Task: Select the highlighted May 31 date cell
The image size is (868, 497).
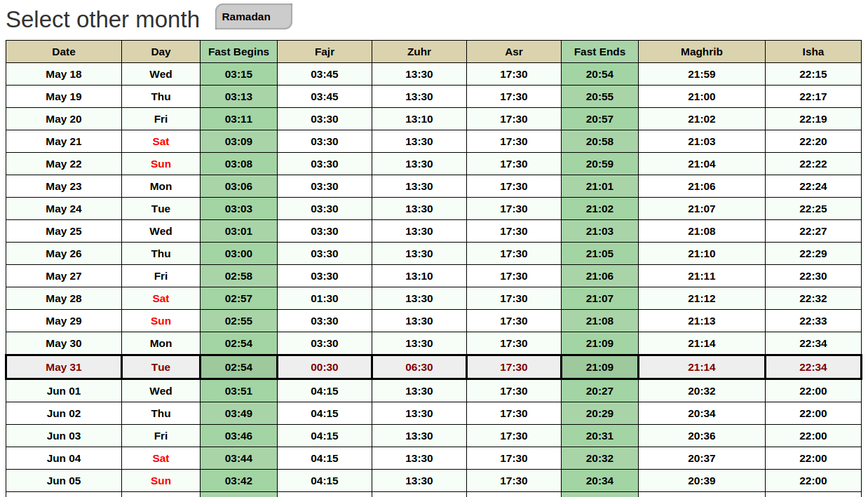Action: tap(64, 367)
